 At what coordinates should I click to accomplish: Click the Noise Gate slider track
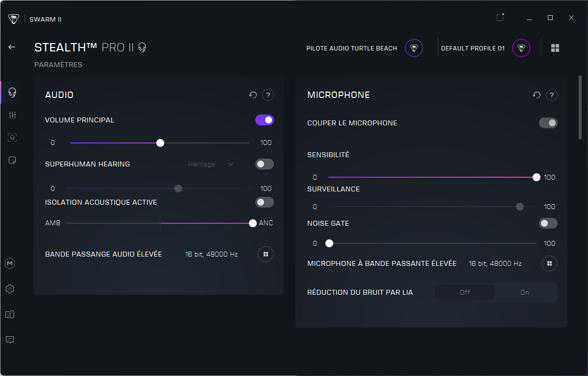click(x=432, y=243)
